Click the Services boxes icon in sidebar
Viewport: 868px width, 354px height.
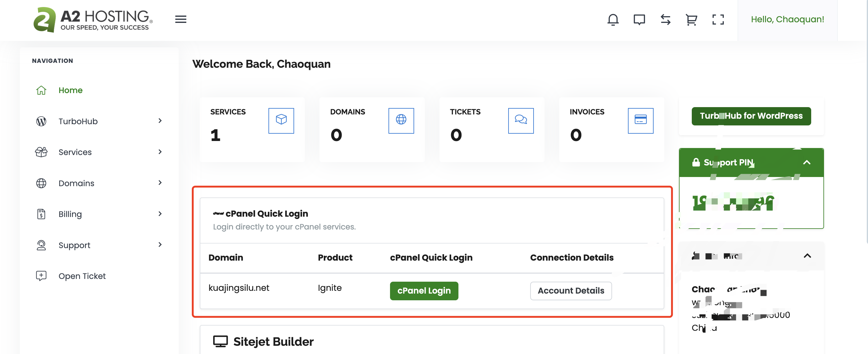[41, 152]
